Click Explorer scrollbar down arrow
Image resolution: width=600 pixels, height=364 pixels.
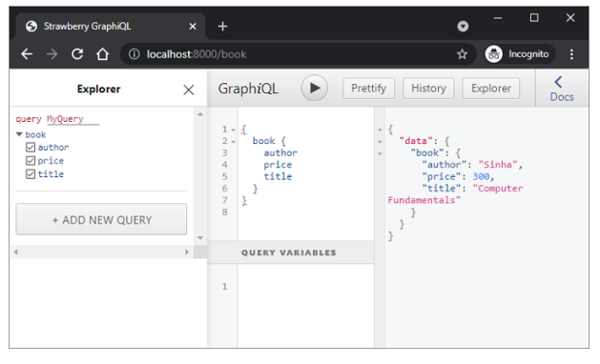click(x=200, y=238)
